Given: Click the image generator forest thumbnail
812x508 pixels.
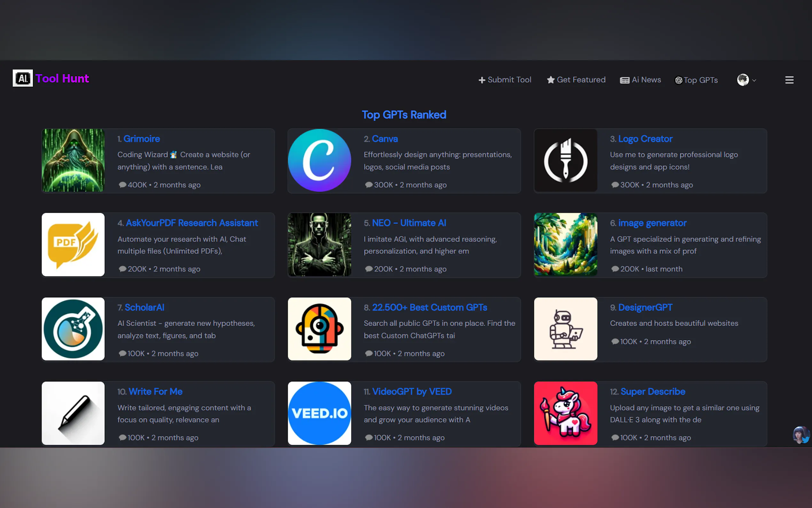Looking at the screenshot, I should (x=566, y=245).
